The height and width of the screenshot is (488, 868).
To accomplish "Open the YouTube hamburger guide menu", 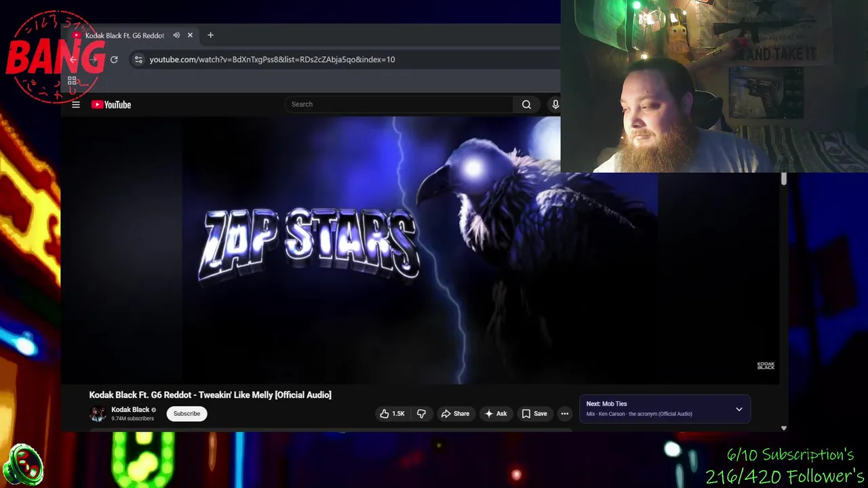I will [x=76, y=104].
